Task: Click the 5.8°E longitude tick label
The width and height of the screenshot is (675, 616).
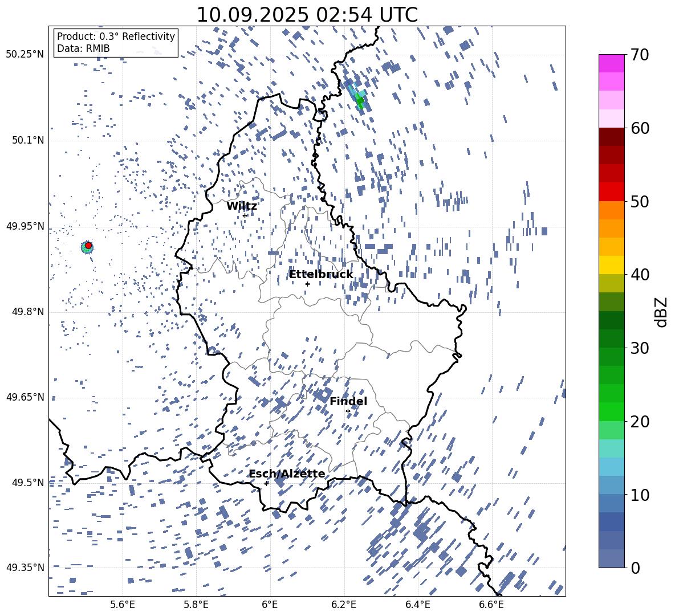Action: 196,605
